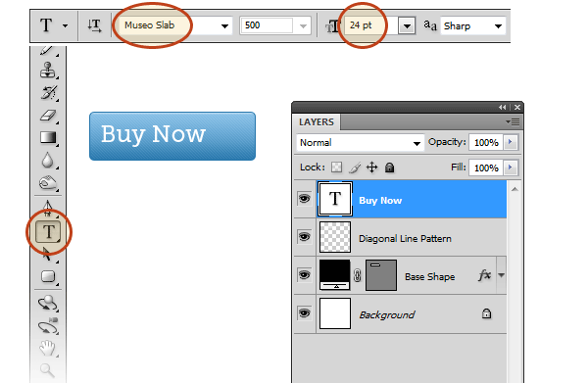Image resolution: width=588 pixels, height=383 pixels.
Task: Select the 3D Orbit camera tool
Action: click(x=48, y=326)
